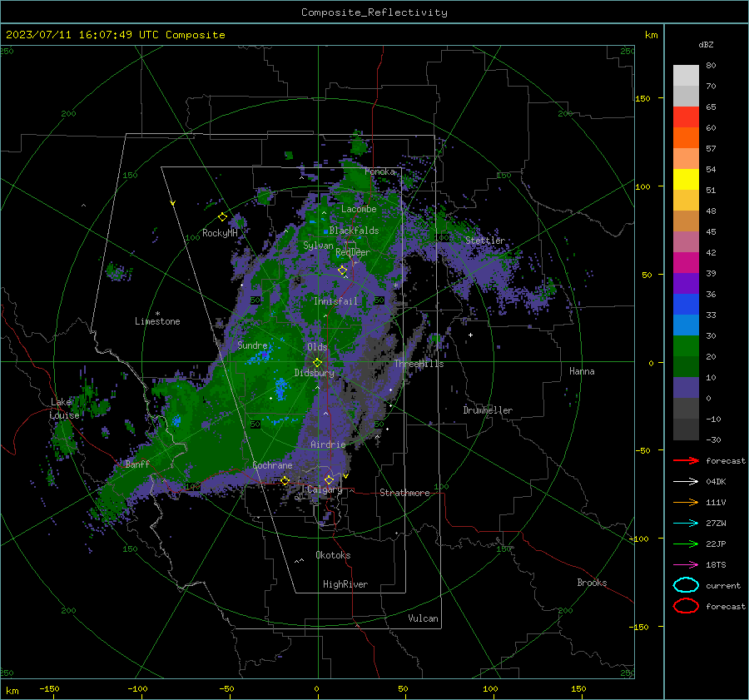Screen dimensions: 749x700
Task: Click the 150 tick on the right axis
Action: pyautogui.click(x=643, y=98)
